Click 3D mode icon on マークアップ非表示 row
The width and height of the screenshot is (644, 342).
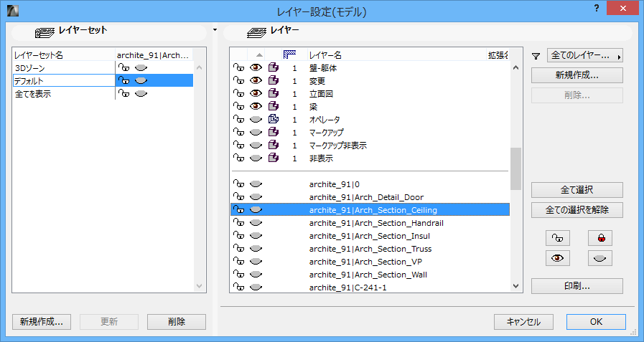[274, 145]
